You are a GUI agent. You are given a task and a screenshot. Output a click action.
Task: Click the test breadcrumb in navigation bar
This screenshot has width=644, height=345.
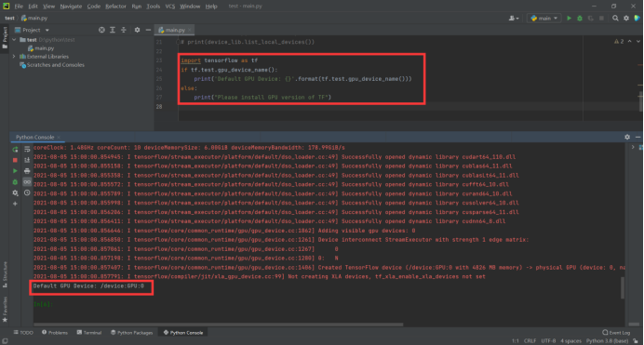coord(9,18)
